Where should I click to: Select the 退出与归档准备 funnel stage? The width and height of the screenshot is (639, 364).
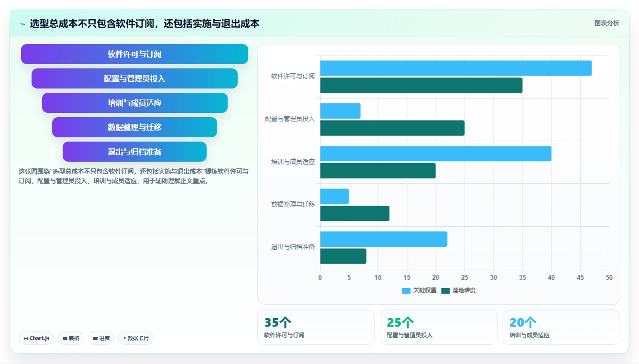[x=134, y=152]
